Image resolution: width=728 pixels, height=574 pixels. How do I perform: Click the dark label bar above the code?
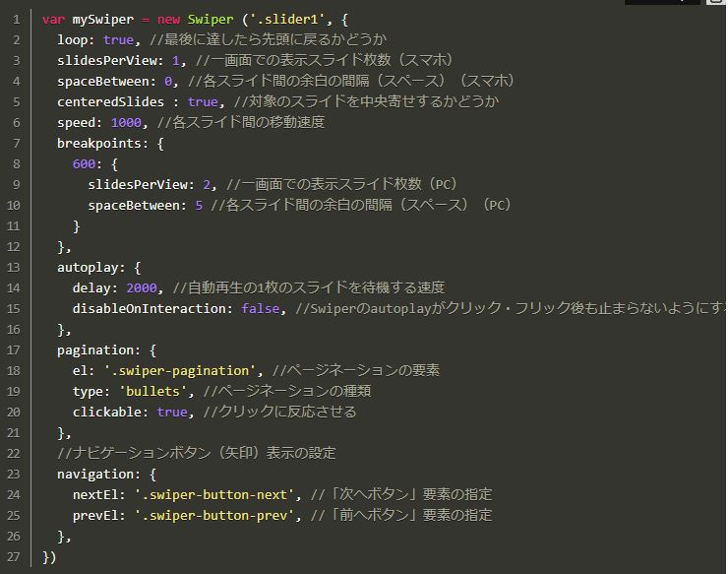click(x=662, y=2)
